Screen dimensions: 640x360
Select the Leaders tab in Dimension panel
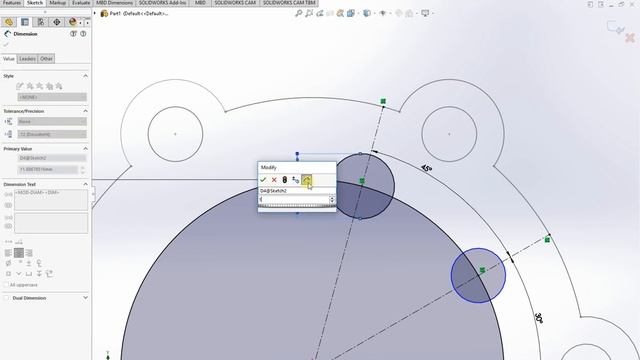27,59
